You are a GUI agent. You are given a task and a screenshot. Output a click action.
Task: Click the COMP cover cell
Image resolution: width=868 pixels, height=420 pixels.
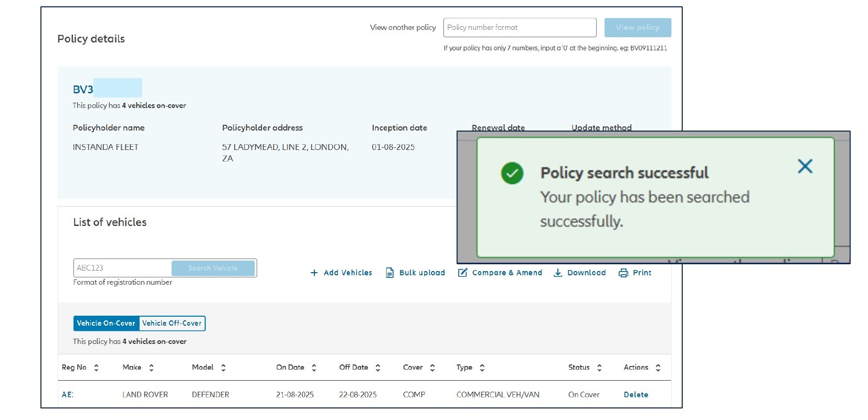[414, 395]
